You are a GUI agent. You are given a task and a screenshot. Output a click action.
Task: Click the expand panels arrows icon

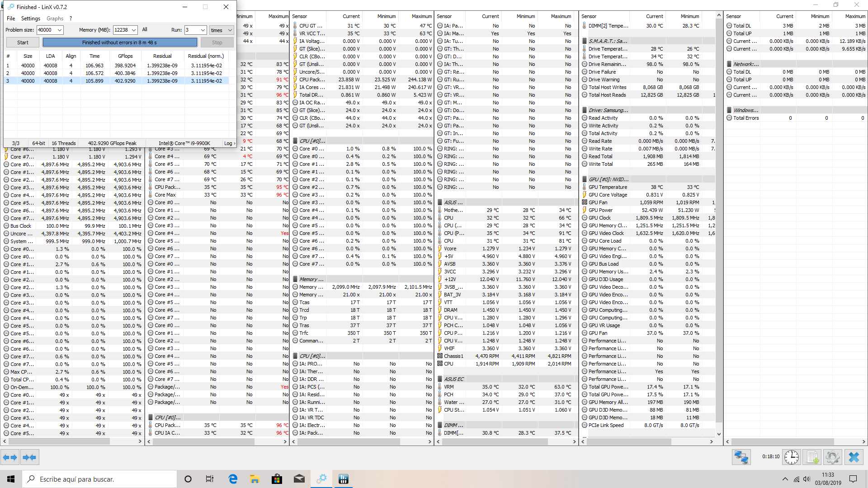(x=10, y=457)
